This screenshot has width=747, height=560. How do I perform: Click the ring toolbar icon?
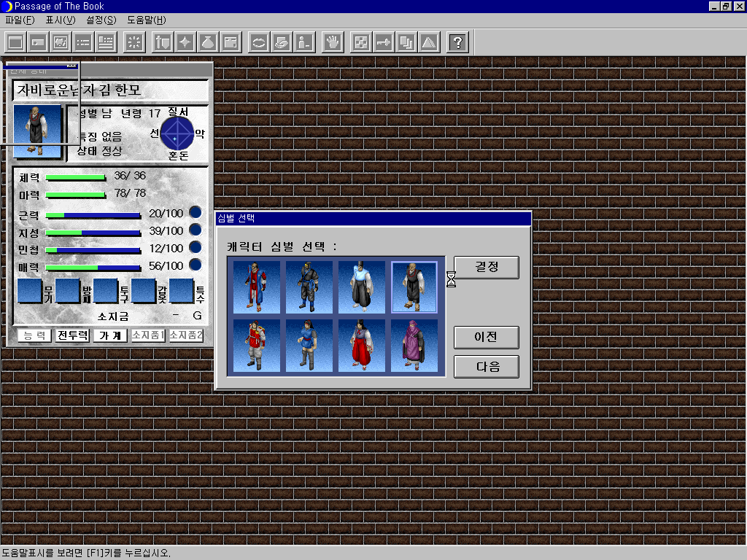(259, 42)
